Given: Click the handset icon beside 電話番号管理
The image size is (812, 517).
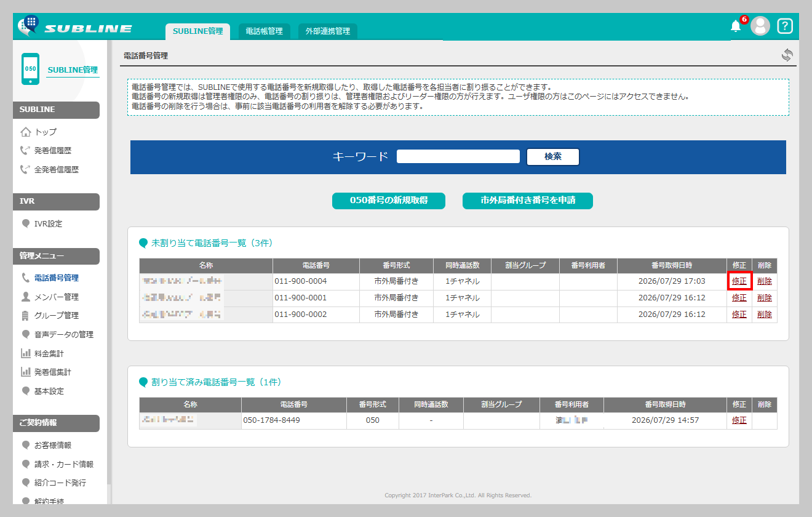Looking at the screenshot, I should pos(25,278).
